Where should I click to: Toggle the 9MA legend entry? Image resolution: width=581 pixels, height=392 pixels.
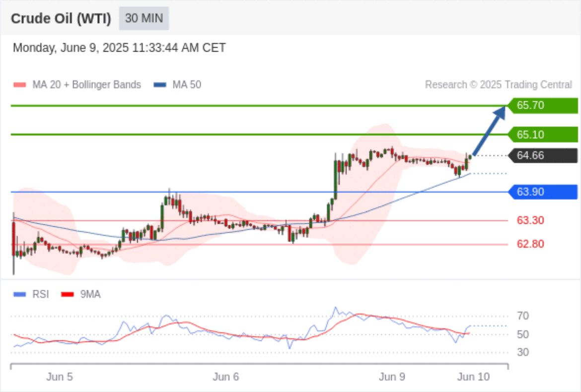click(x=90, y=295)
